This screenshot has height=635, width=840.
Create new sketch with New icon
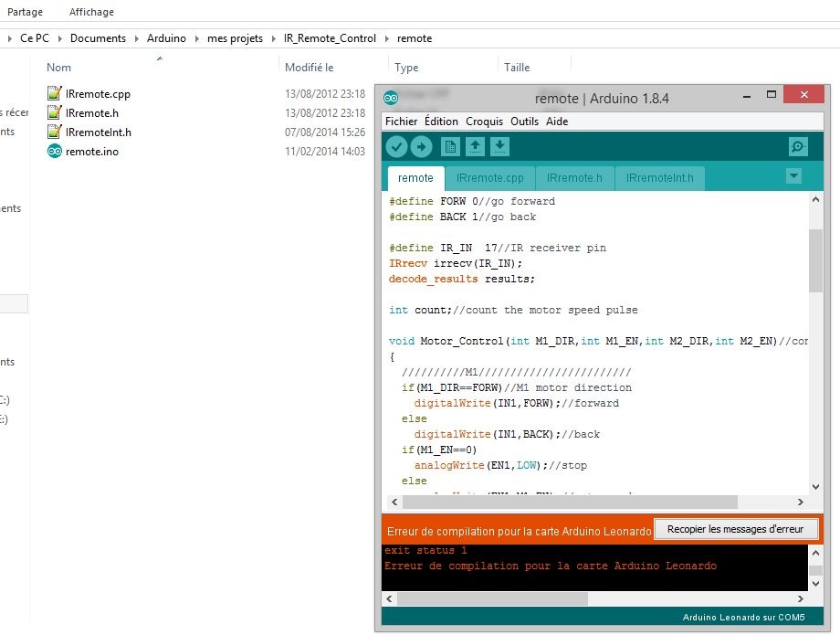450,146
